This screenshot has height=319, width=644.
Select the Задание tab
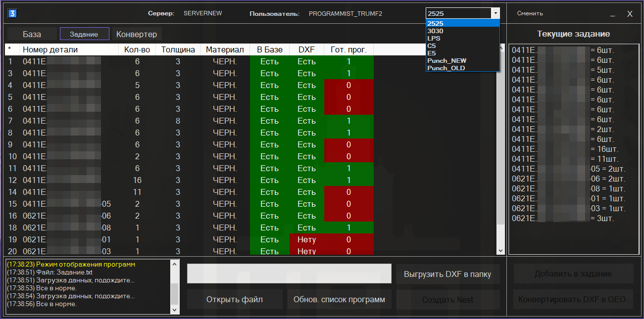84,34
